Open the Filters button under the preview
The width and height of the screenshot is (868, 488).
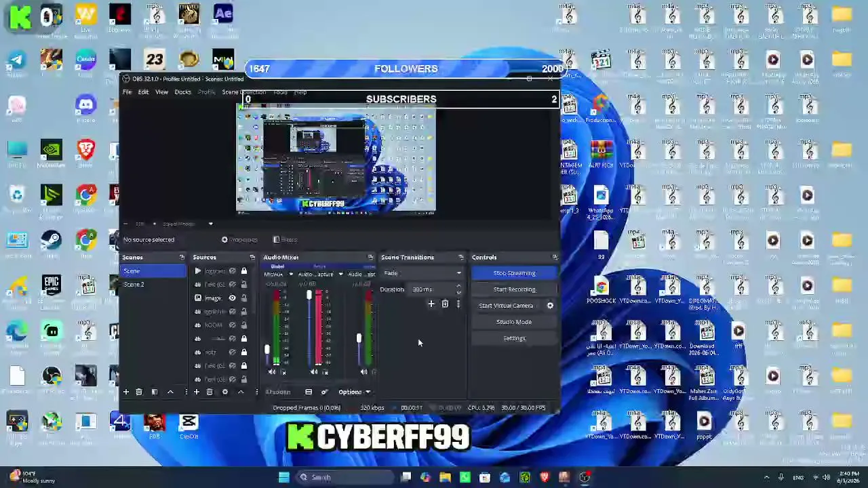coord(285,240)
